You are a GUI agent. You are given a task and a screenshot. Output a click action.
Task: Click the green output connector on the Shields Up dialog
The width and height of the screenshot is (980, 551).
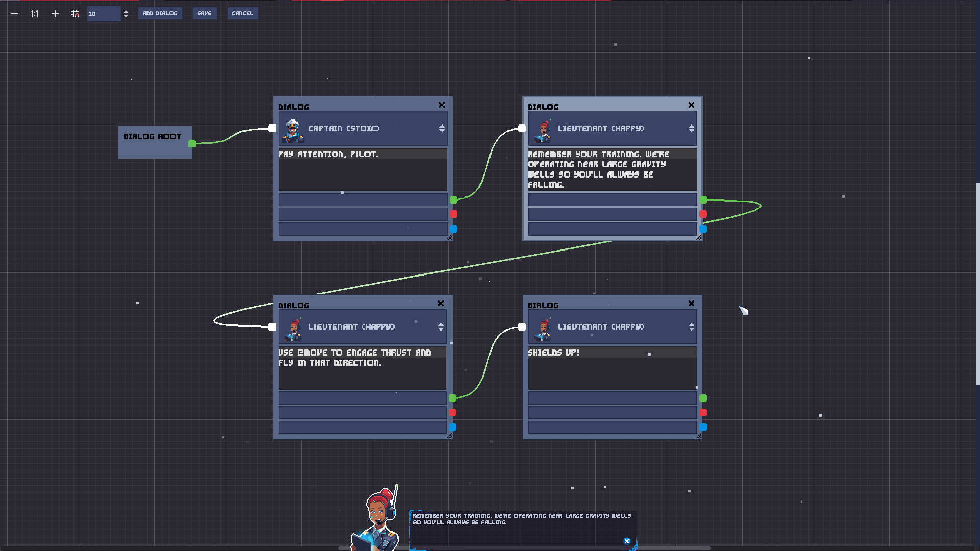pos(703,397)
